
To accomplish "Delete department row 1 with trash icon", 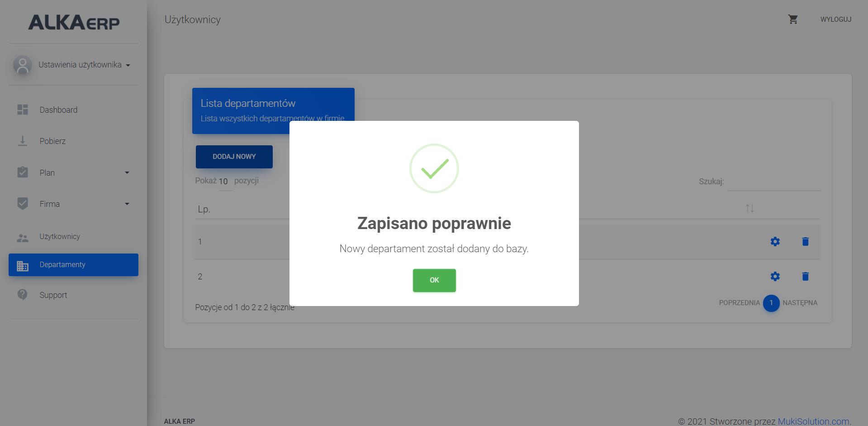I will coord(805,242).
